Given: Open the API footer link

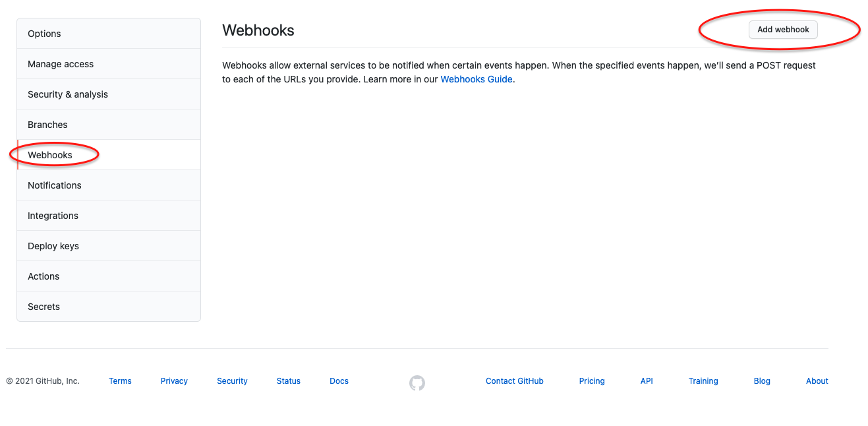Looking at the screenshot, I should (647, 380).
